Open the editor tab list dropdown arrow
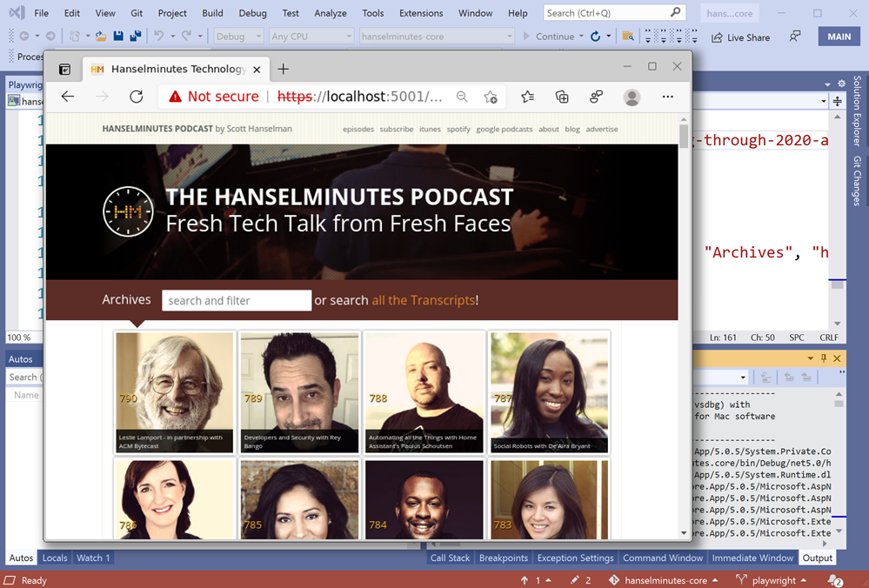 pos(827,84)
